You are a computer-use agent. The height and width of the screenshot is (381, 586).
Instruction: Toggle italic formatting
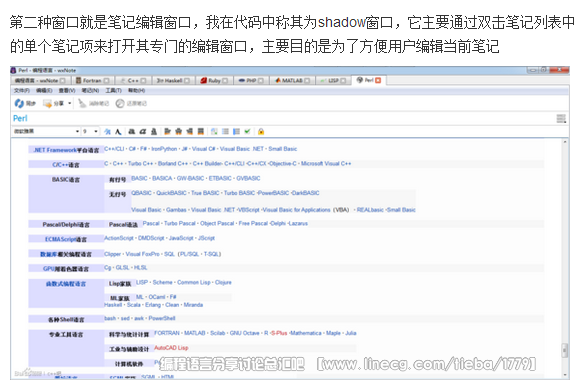coord(142,131)
